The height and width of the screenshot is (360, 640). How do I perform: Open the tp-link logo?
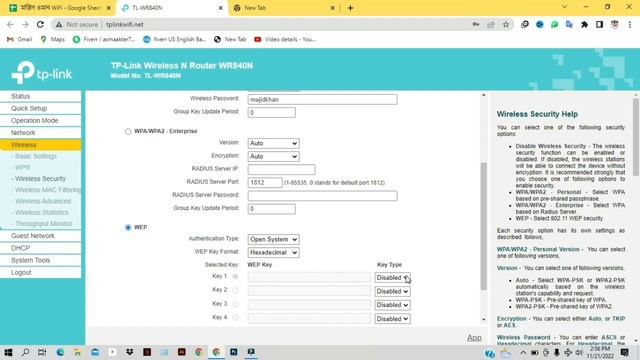42,72
